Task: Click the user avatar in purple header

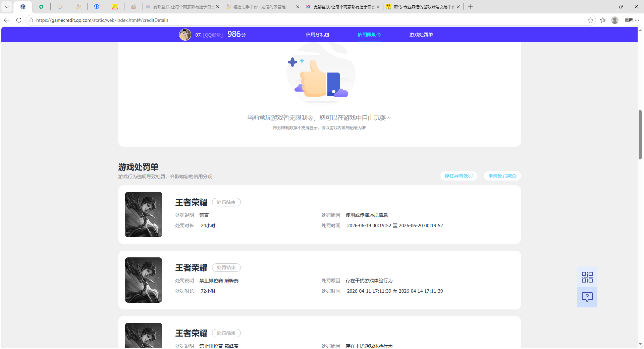Action: [185, 35]
